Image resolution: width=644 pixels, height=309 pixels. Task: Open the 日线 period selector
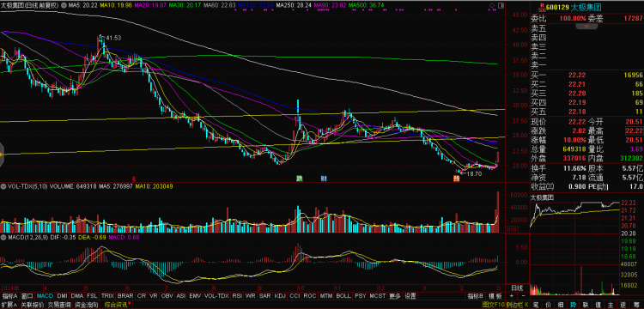[518, 288]
